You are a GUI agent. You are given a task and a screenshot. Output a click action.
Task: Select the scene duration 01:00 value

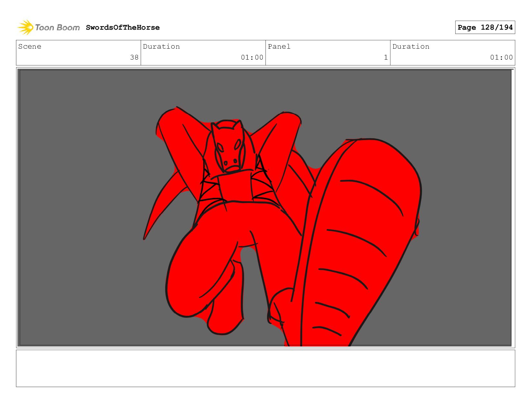252,57
